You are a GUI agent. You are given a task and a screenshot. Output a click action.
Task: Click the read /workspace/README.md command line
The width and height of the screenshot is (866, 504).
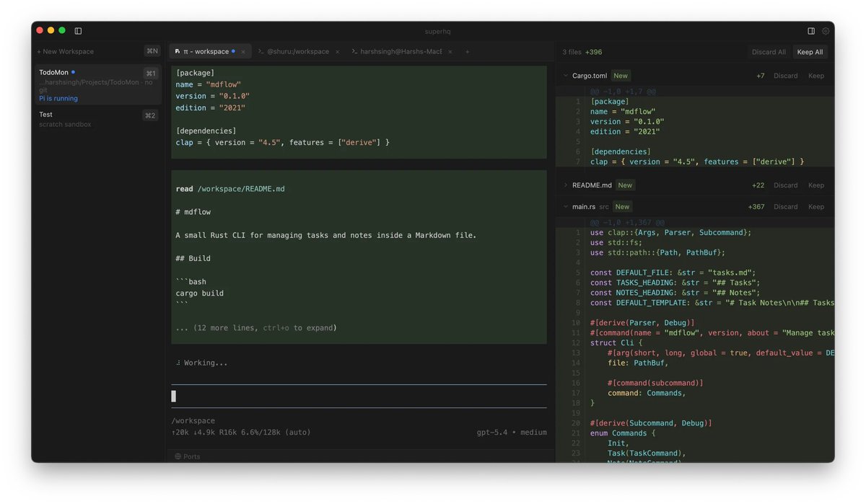[230, 189]
